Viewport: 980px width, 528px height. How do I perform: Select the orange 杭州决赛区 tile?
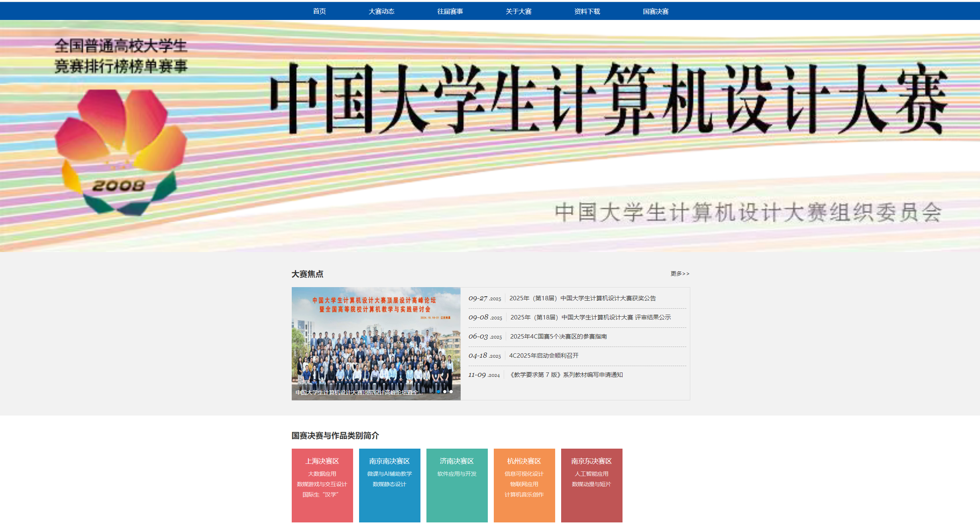pyautogui.click(x=524, y=485)
